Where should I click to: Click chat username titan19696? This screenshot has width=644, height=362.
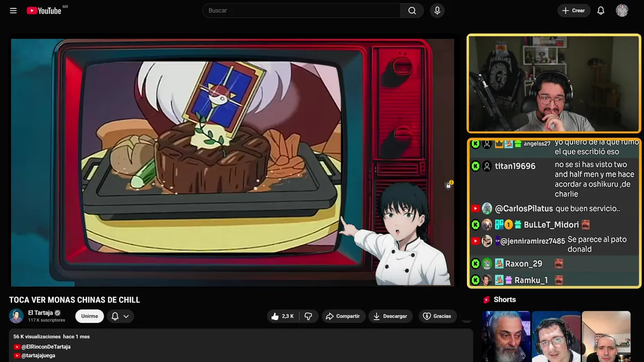click(x=515, y=166)
